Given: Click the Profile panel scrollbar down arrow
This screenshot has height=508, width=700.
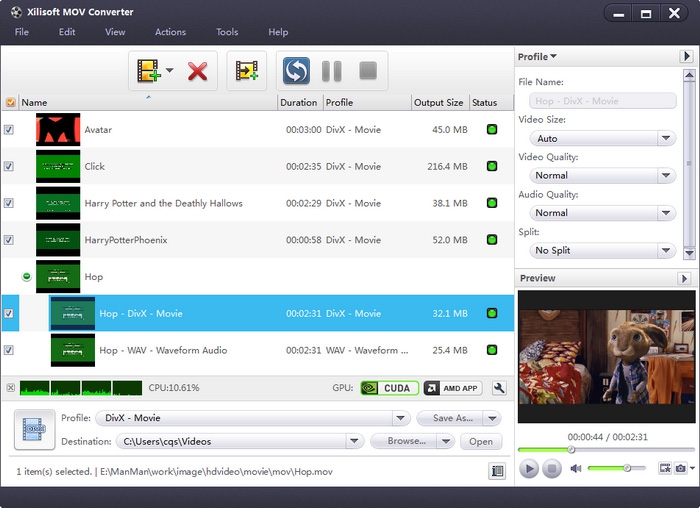Looking at the screenshot, I should [689, 253].
